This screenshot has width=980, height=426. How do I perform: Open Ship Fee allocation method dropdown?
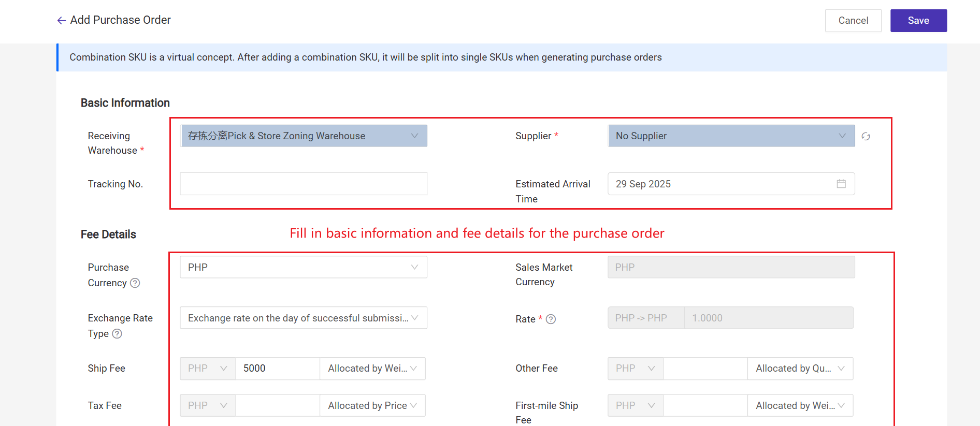point(372,369)
